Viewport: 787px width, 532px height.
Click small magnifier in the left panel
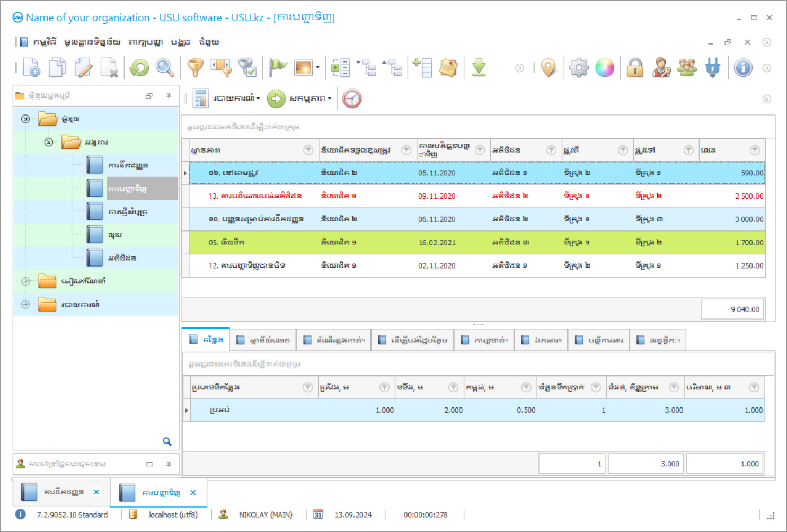pos(167,441)
